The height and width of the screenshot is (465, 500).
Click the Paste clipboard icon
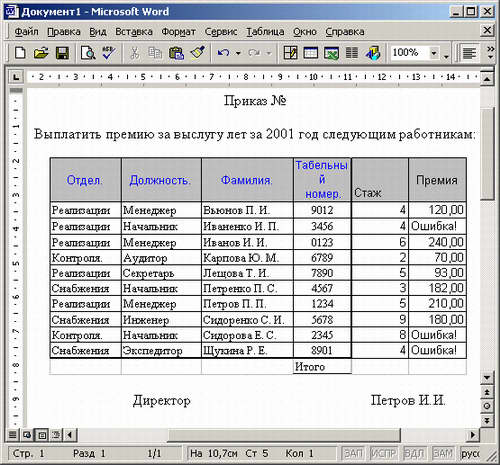(x=176, y=53)
